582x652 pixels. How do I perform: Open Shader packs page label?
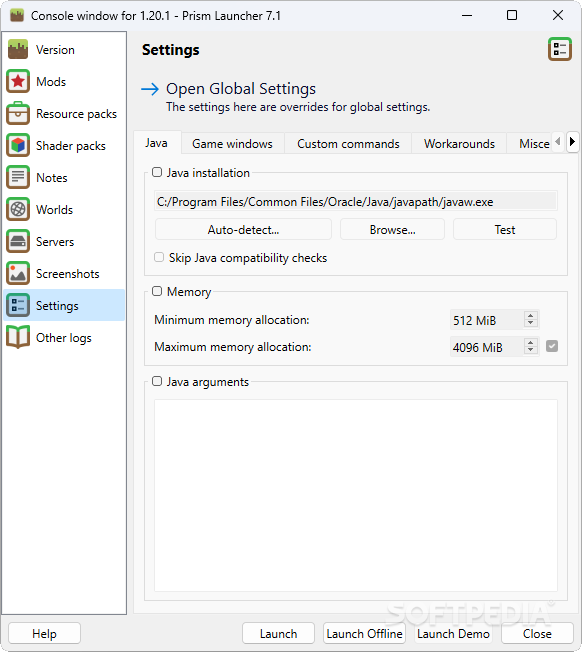pyautogui.click(x=71, y=146)
